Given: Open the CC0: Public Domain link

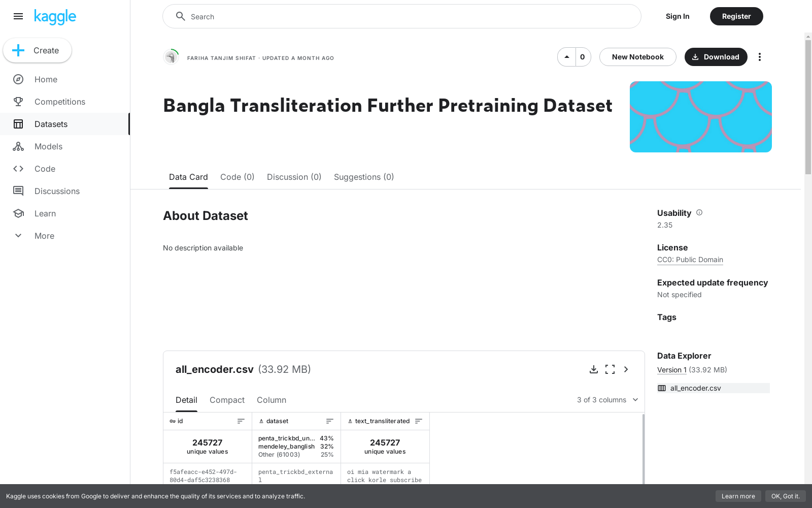Looking at the screenshot, I should pyautogui.click(x=690, y=260).
